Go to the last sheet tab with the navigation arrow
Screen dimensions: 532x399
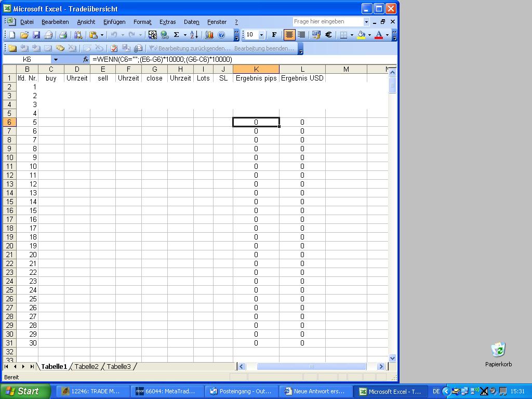tap(32, 366)
